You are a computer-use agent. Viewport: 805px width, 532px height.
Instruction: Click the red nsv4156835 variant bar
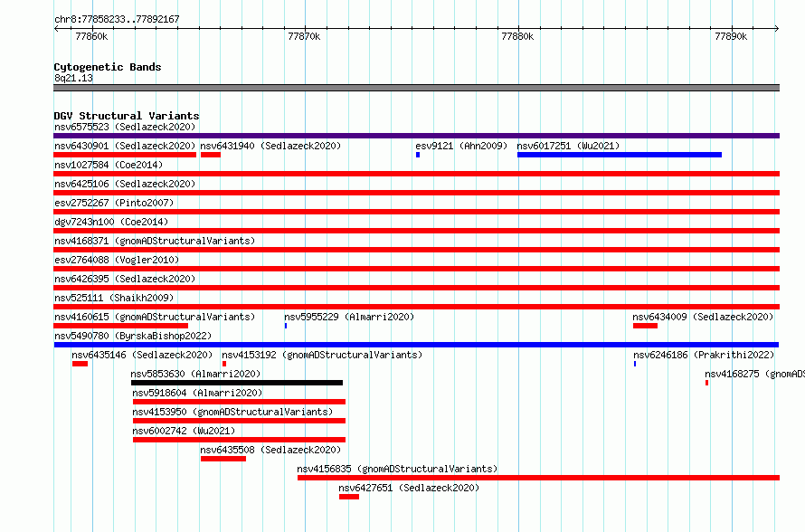pyautogui.click(x=538, y=478)
